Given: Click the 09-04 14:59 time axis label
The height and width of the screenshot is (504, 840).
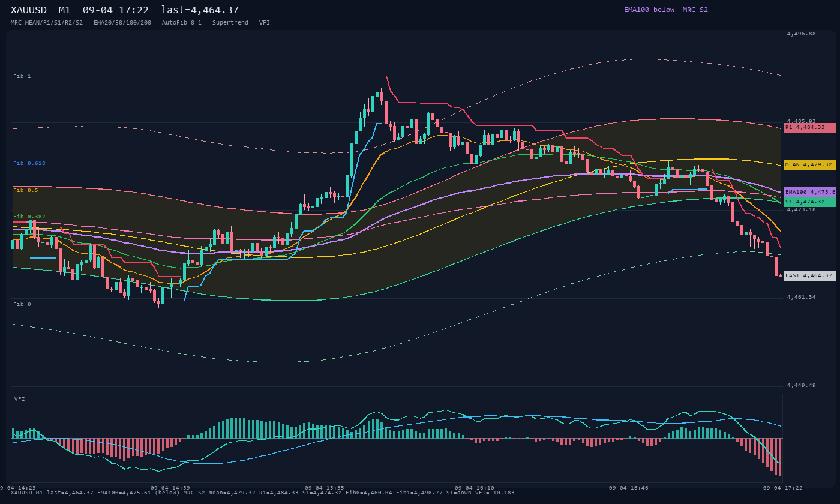Looking at the screenshot, I should (170, 488).
